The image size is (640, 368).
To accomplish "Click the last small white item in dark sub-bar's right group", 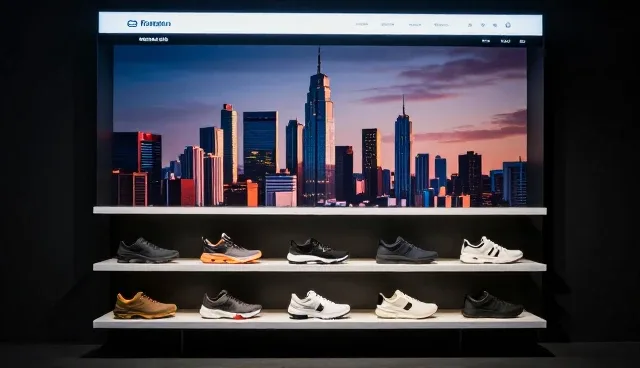I will [522, 41].
